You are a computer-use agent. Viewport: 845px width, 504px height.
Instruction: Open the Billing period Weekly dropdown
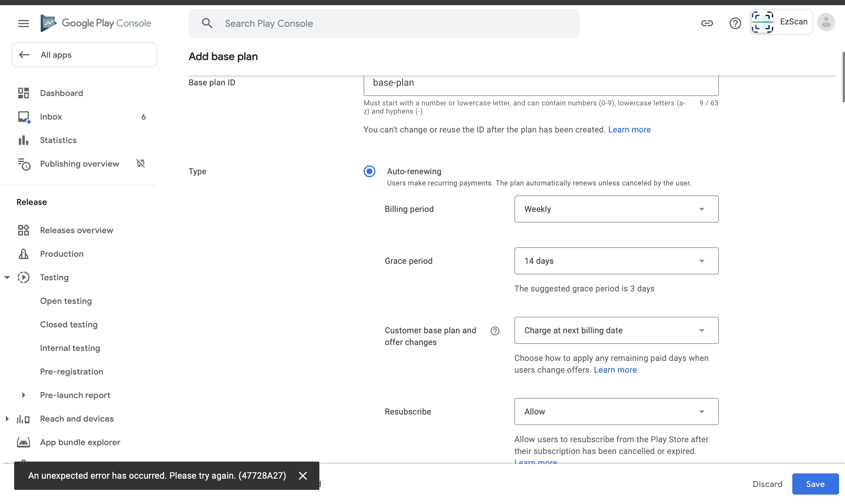pyautogui.click(x=616, y=209)
